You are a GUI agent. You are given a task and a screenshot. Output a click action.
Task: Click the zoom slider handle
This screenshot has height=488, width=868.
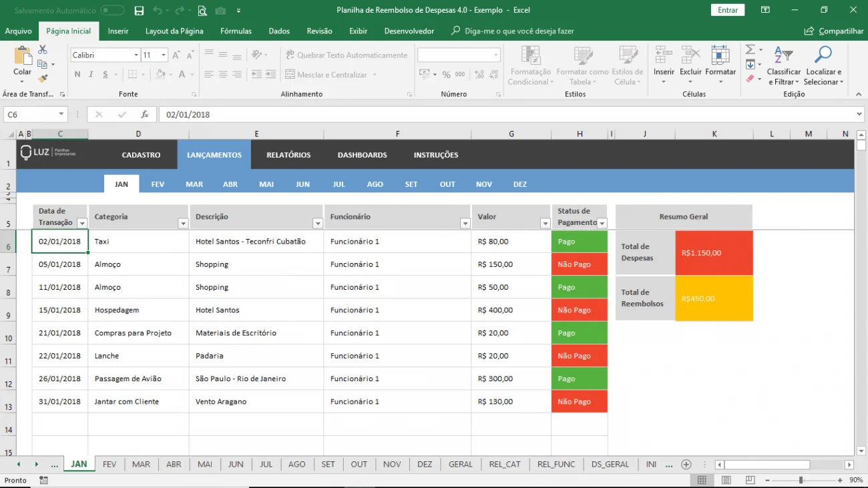pyautogui.click(x=801, y=480)
